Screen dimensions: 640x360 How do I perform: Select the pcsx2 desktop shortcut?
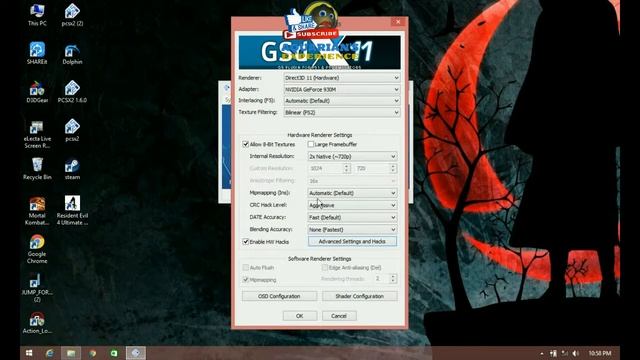coord(72,130)
